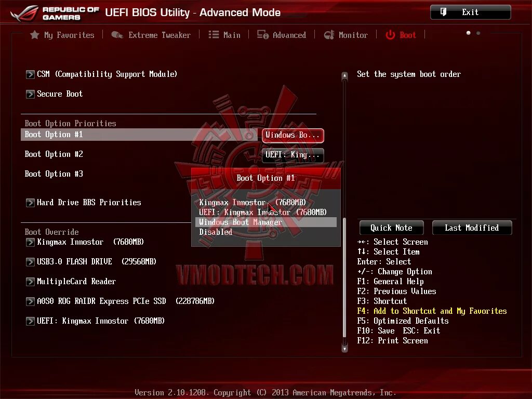Select Windows Boot Manager in the popup list
The width and height of the screenshot is (532, 399).
click(265, 222)
